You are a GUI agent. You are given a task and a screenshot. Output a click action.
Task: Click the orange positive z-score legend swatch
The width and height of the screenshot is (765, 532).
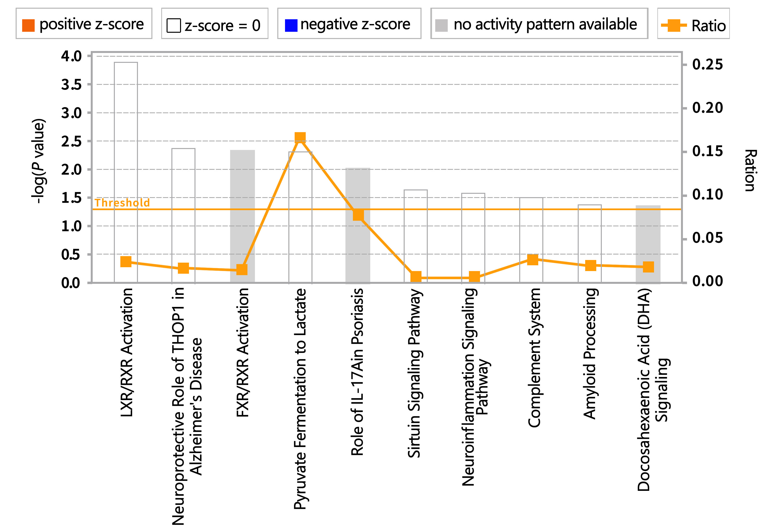28,25
